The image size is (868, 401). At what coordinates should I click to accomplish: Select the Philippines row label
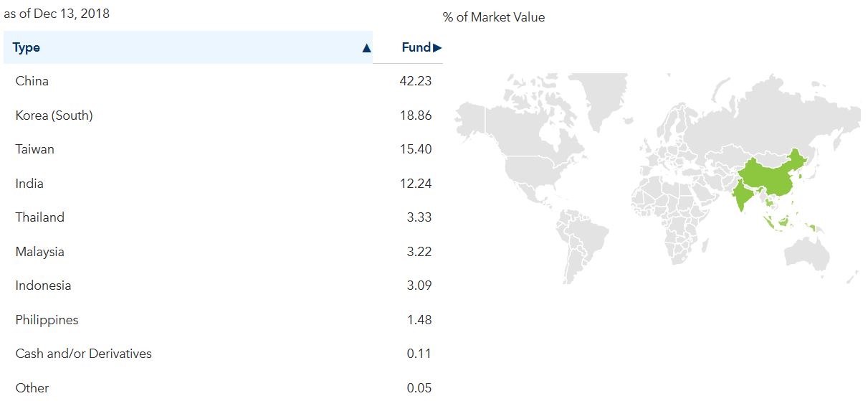click(47, 320)
